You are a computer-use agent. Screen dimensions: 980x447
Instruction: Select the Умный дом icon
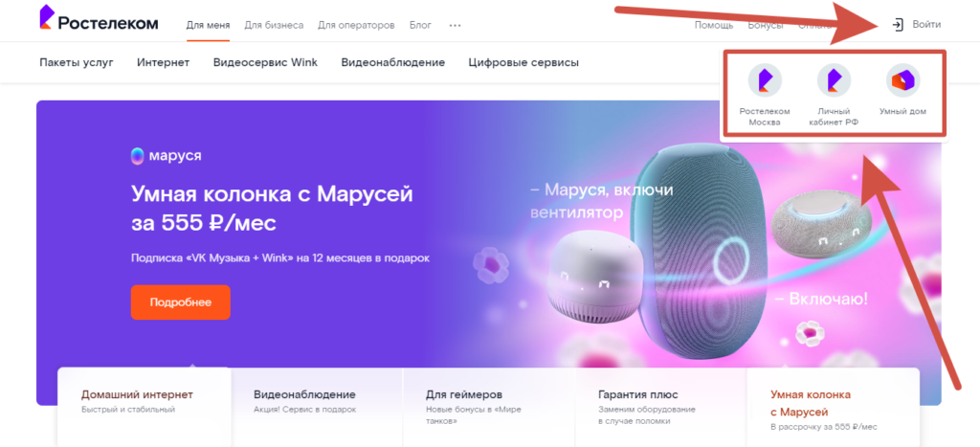902,80
